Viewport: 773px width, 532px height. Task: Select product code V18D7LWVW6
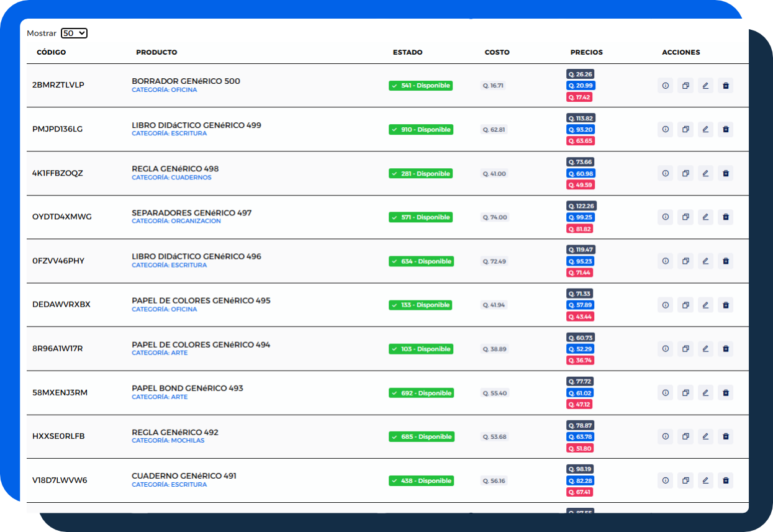click(60, 480)
